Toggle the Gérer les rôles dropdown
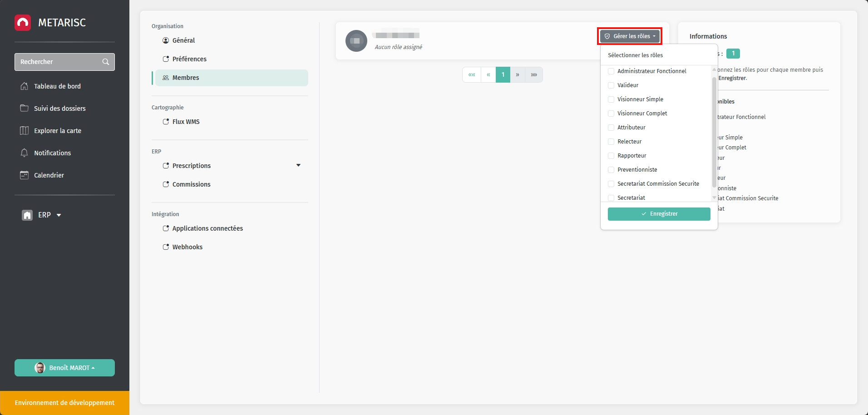The image size is (868, 415). click(630, 36)
